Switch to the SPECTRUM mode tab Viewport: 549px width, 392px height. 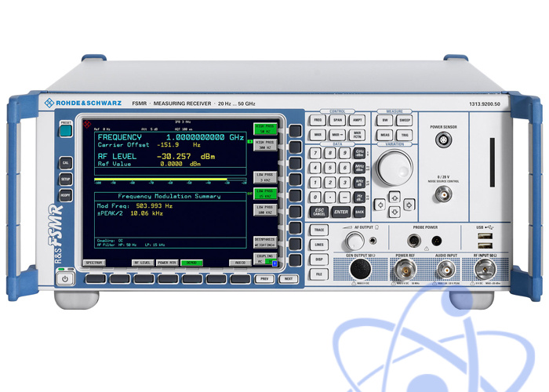pyautogui.click(x=96, y=263)
